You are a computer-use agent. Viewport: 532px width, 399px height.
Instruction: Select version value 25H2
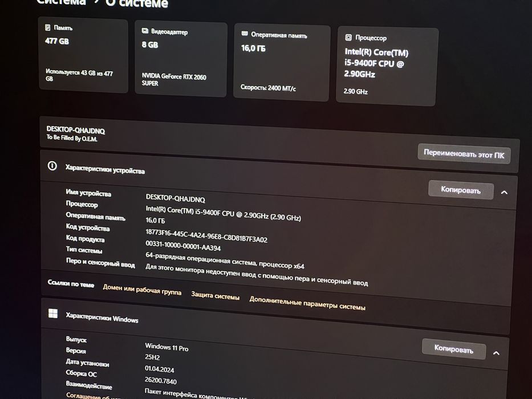coord(152,357)
